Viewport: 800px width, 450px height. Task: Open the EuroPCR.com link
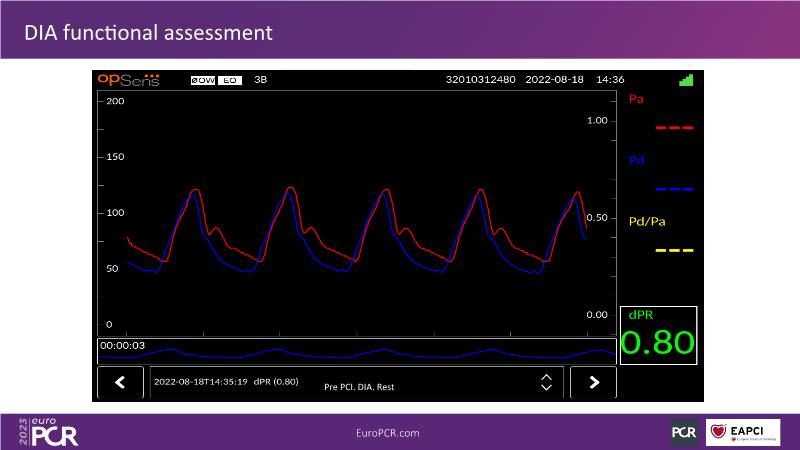pos(387,432)
